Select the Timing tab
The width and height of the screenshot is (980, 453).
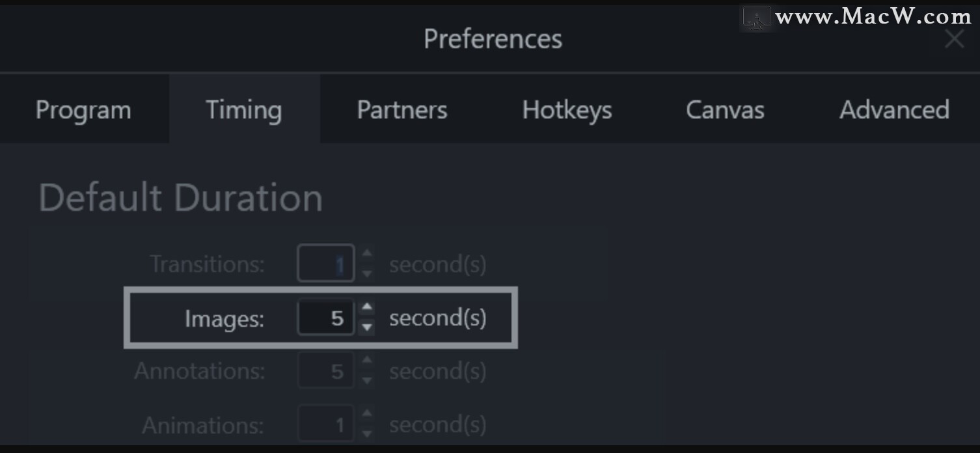[x=244, y=110]
